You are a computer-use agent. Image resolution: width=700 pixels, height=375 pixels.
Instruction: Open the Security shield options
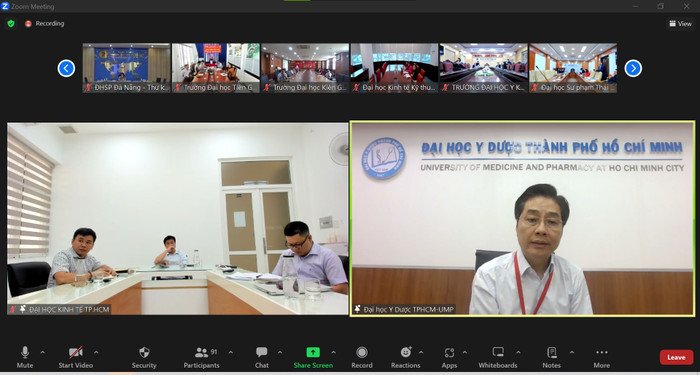tap(144, 352)
